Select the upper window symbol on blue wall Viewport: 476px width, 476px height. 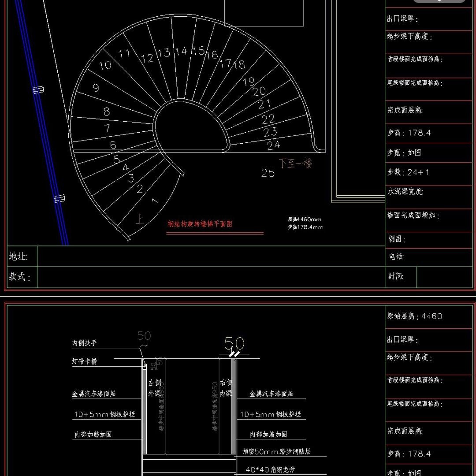pyautogui.click(x=39, y=90)
